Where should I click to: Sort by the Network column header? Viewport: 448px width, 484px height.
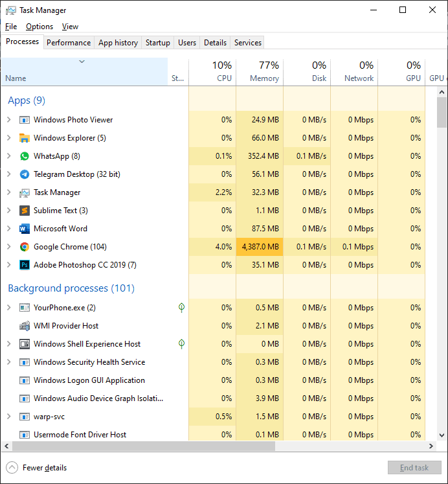click(x=354, y=72)
